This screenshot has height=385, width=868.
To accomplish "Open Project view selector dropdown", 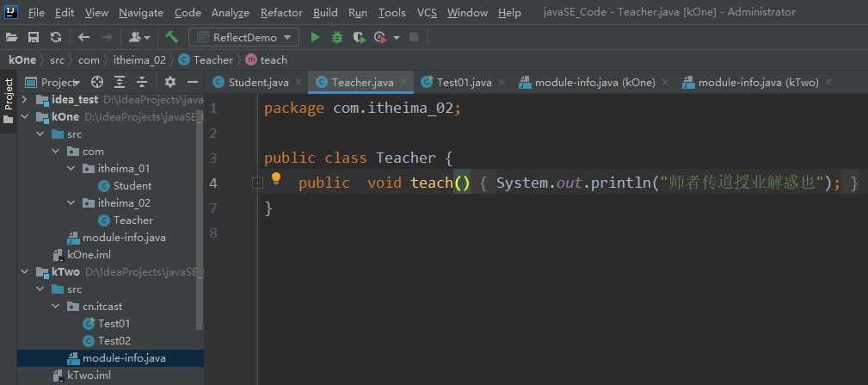I will [x=53, y=83].
